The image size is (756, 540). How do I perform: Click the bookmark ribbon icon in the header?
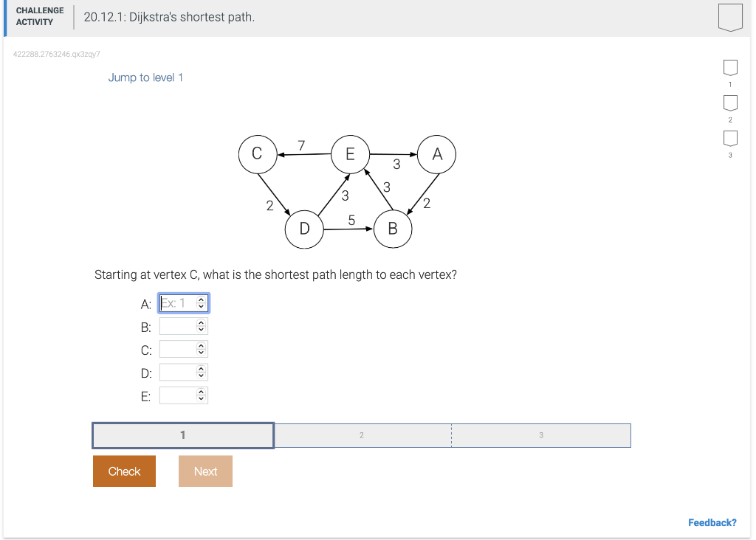click(730, 16)
